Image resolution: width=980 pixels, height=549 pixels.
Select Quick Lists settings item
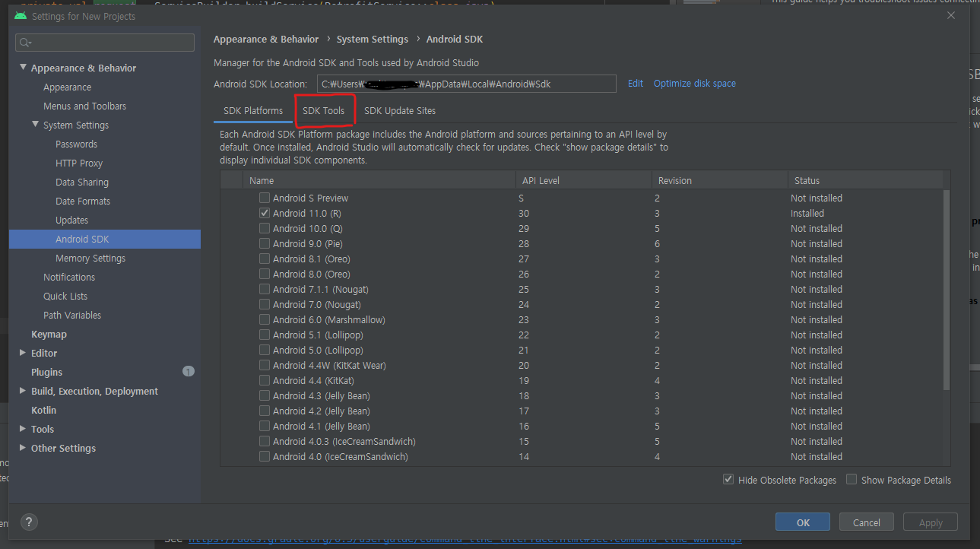pyautogui.click(x=65, y=296)
